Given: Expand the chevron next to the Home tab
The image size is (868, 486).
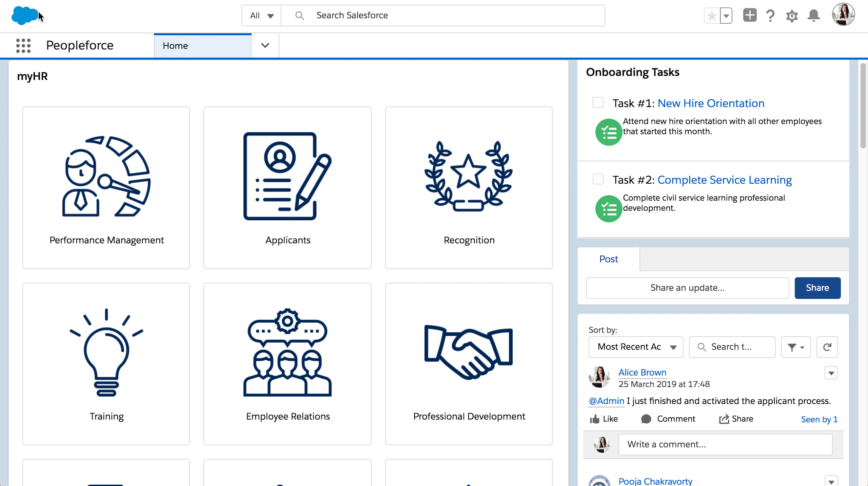Looking at the screenshot, I should coord(265,45).
